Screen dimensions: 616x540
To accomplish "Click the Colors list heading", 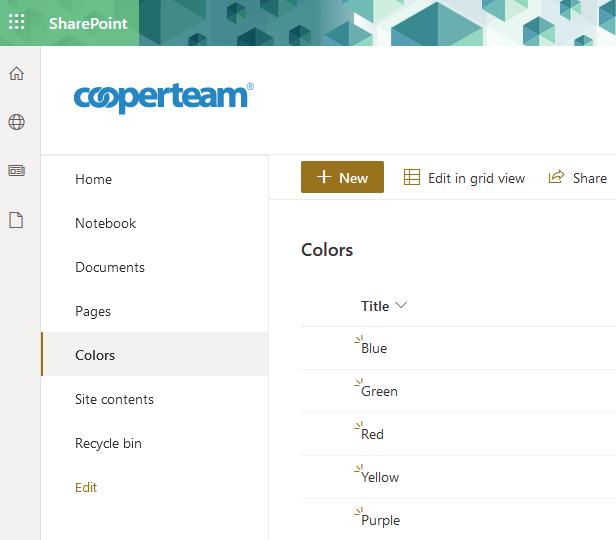I will (x=327, y=250).
